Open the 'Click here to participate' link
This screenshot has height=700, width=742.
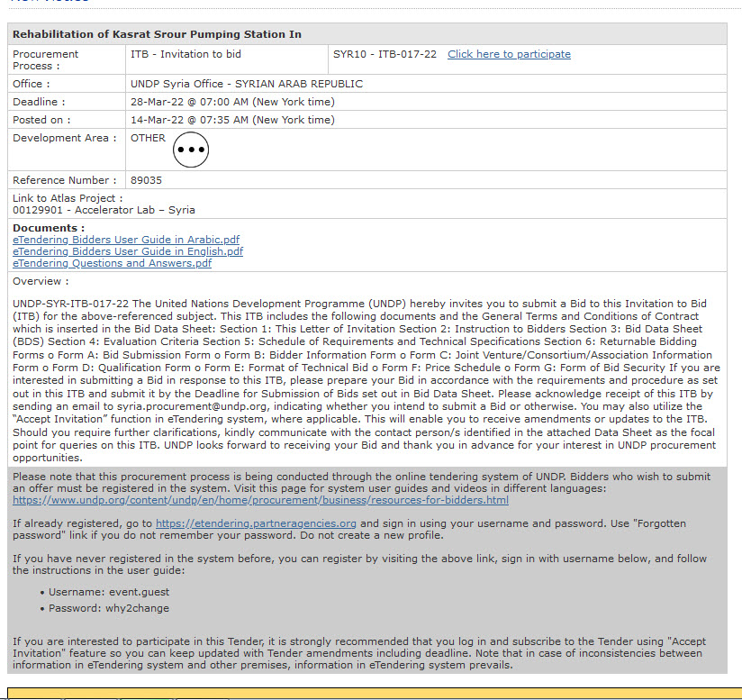[x=509, y=54]
